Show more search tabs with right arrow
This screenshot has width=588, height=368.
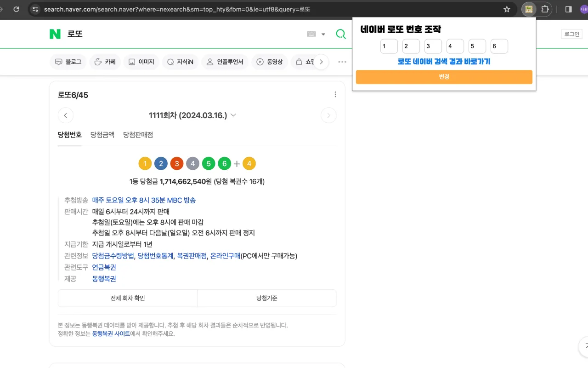click(x=321, y=62)
